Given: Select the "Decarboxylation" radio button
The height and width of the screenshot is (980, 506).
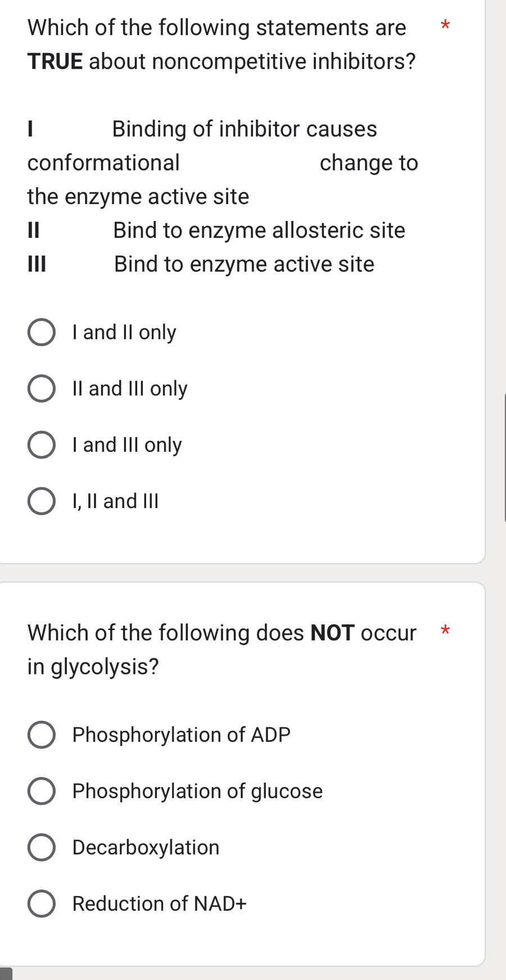Looking at the screenshot, I should coord(41,848).
